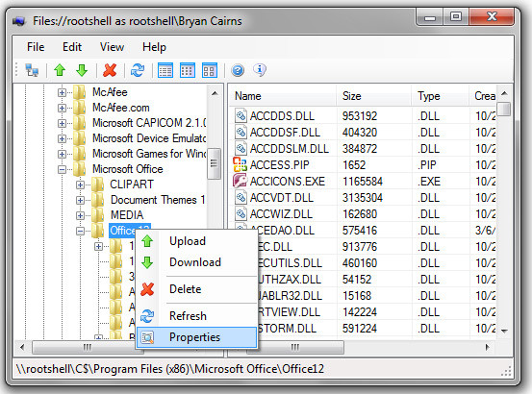Open the Edit menu
The height and width of the screenshot is (394, 532).
tap(72, 47)
